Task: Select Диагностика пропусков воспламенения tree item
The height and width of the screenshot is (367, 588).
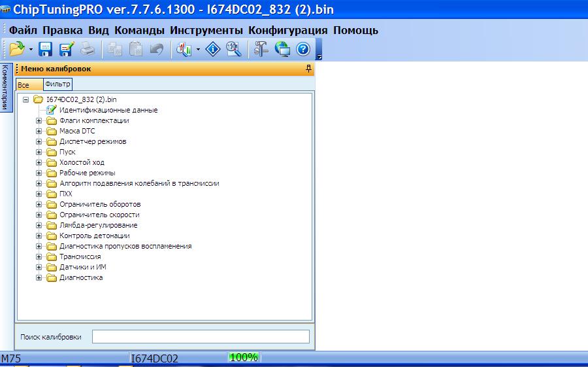Action: [125, 247]
